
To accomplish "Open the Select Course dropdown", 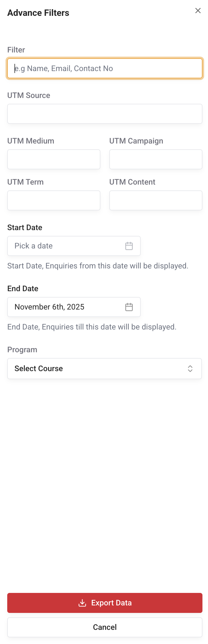I will tap(105, 369).
